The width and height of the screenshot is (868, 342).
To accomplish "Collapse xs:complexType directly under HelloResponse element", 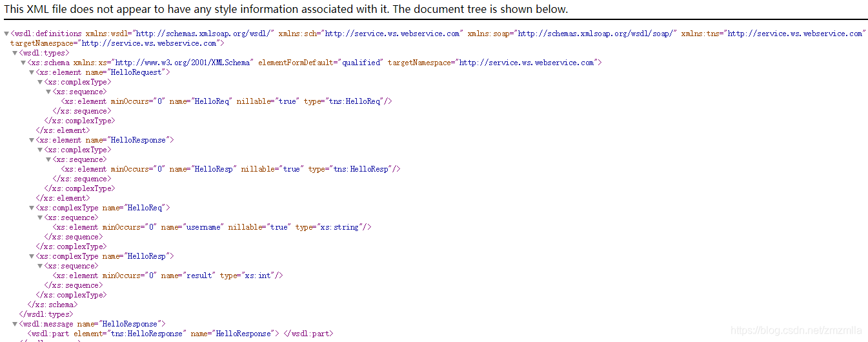I will click(x=40, y=150).
